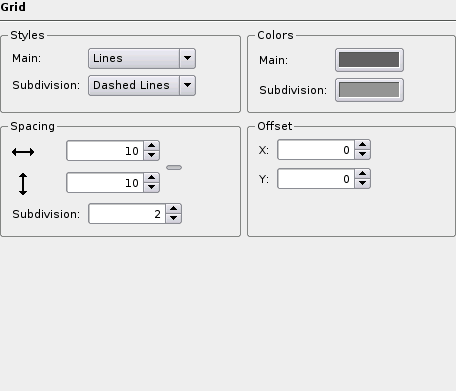This screenshot has width=456, height=391.
Task: Click the Main grid color swatch
Action: coord(369,60)
